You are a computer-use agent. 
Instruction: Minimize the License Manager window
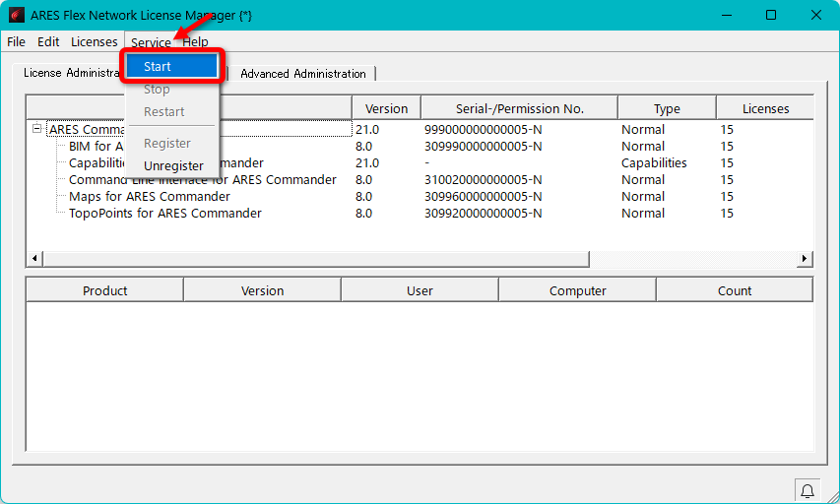727,15
